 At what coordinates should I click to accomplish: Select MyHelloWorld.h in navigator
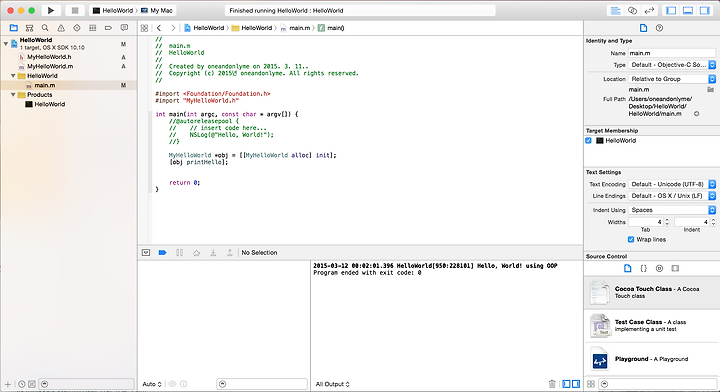[49, 57]
